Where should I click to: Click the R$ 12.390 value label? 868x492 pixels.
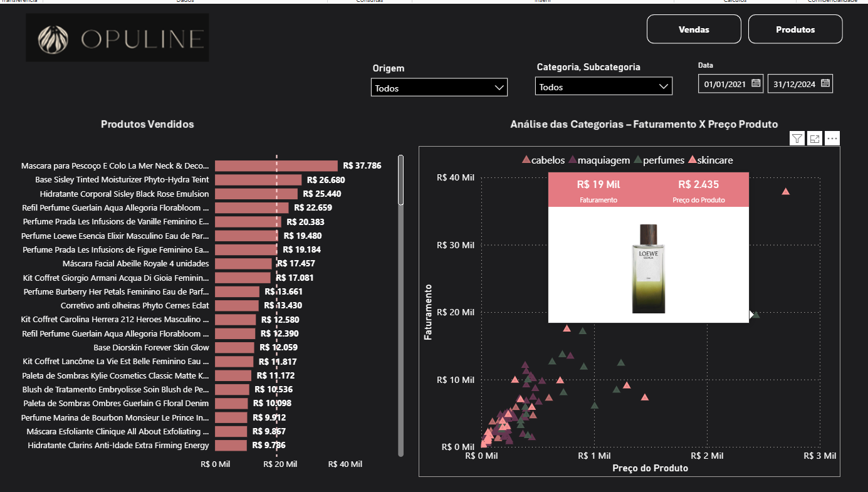[x=279, y=333]
